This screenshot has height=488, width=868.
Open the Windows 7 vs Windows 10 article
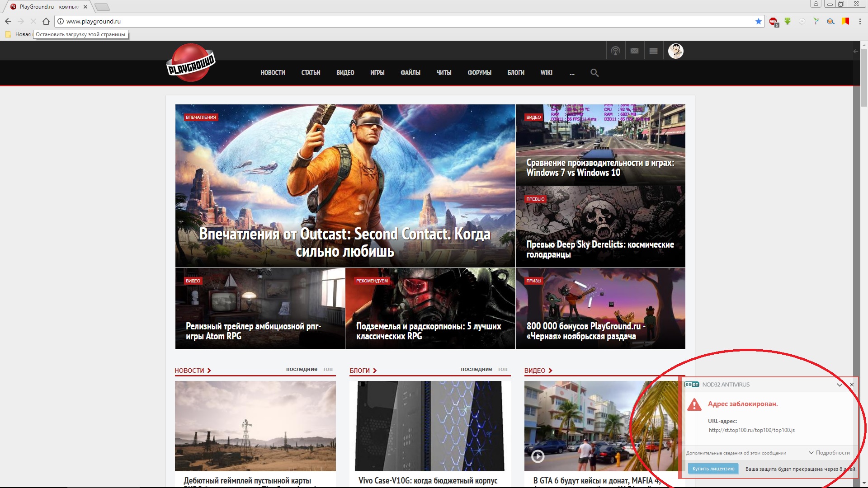tap(600, 167)
